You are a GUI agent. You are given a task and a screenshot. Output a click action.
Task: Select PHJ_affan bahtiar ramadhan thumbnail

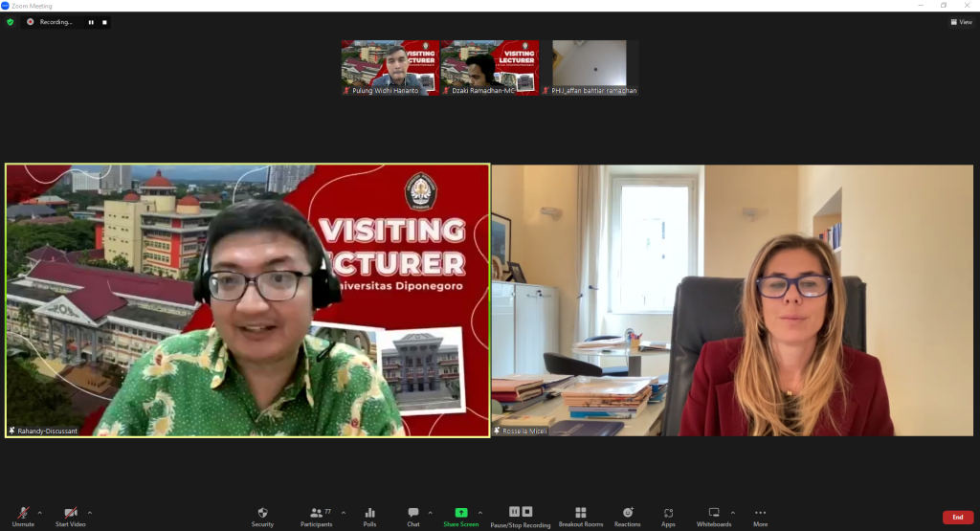click(590, 68)
